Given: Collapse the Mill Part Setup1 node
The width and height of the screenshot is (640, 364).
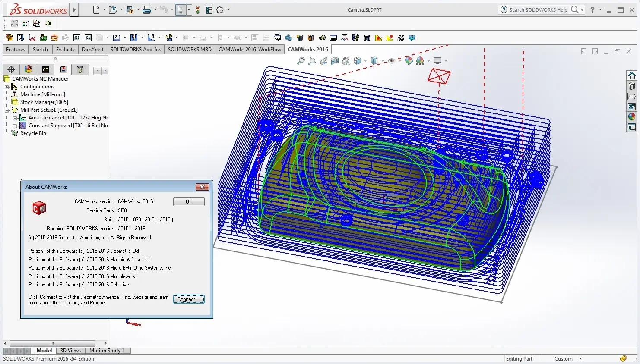Looking at the screenshot, I should (x=6, y=110).
